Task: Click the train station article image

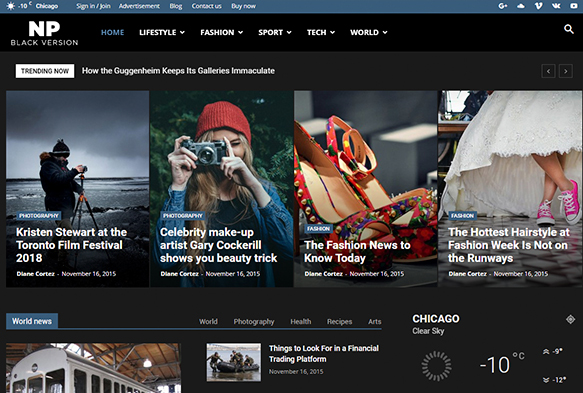Action: point(93,368)
